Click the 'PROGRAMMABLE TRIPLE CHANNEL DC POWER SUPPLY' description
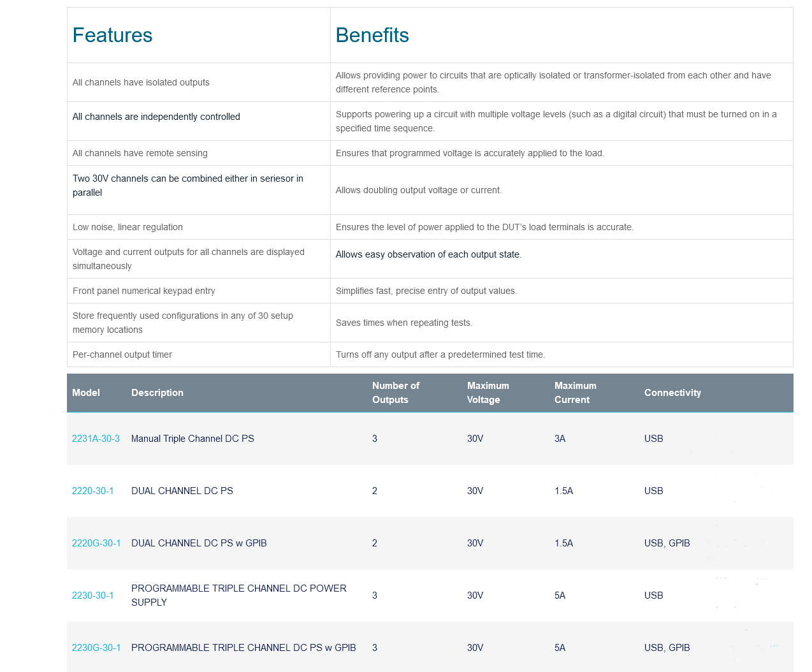Image resolution: width=812 pixels, height=672 pixels. pyautogui.click(x=239, y=595)
